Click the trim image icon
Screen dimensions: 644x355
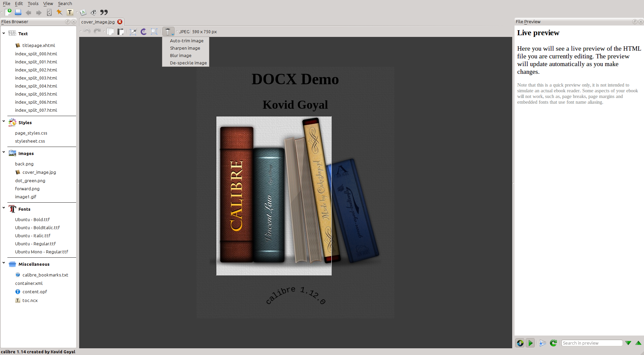coord(133,32)
